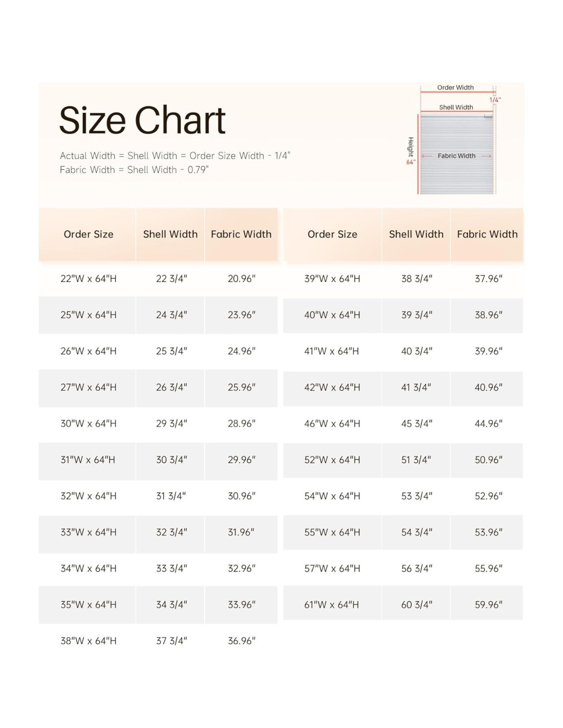This screenshot has width=563, height=728.
Task: Click the "Size Chart" title
Action: (142, 121)
